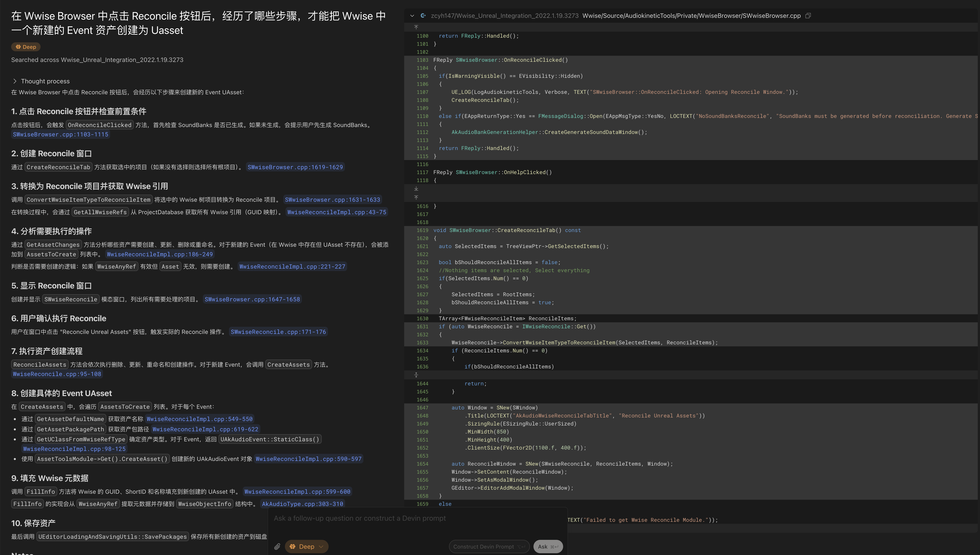Open WwiseReconcileImpl.cpp:43-75 reference
The height and width of the screenshot is (555, 980).
[337, 212]
